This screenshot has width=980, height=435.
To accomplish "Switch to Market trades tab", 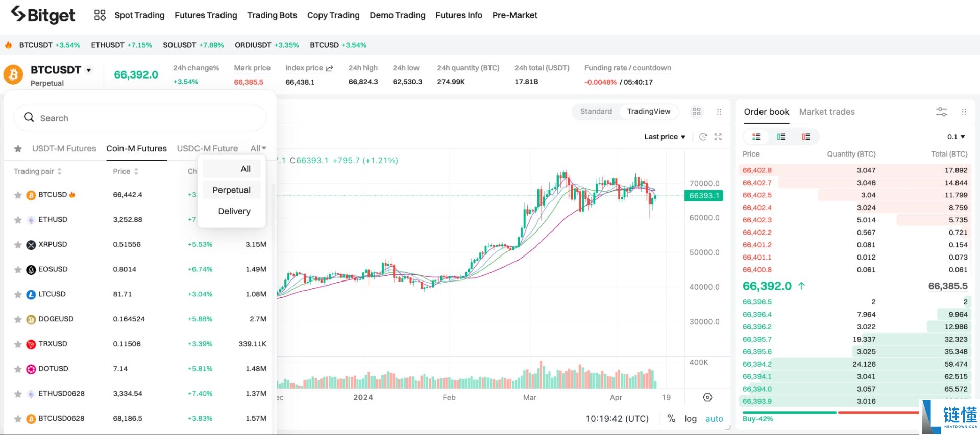I will (827, 112).
